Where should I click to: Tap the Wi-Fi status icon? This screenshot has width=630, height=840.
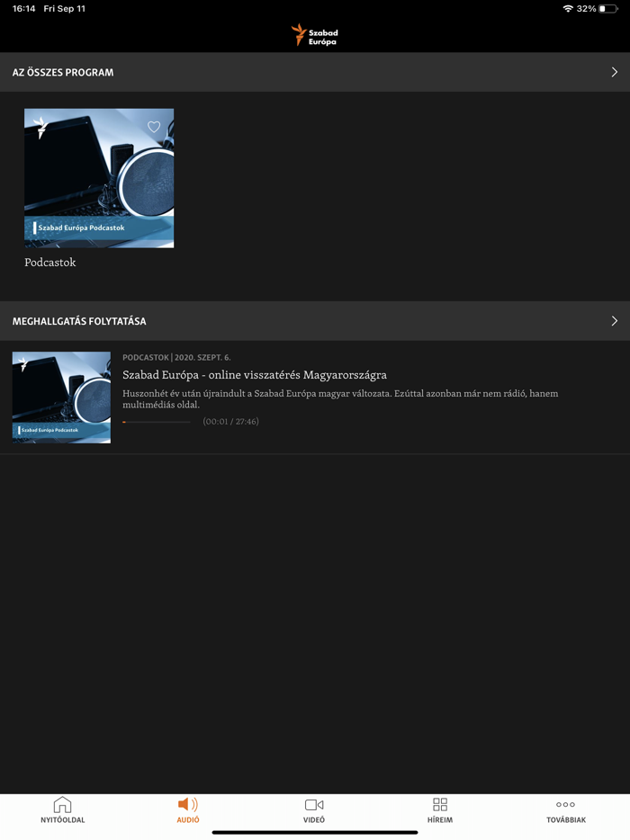pyautogui.click(x=568, y=9)
